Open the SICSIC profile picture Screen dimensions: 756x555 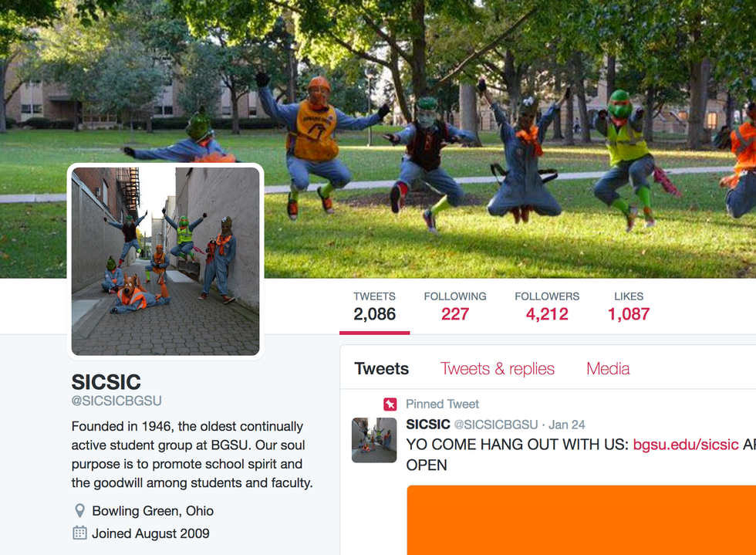tap(165, 262)
